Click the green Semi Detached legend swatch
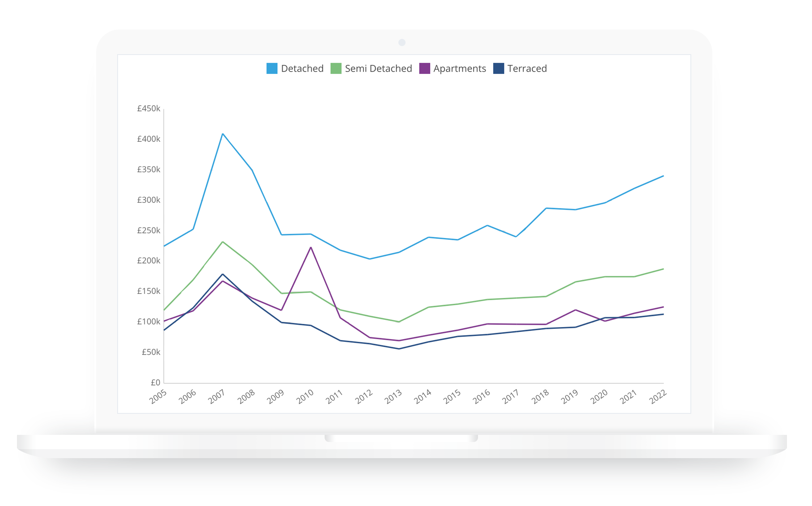Image resolution: width=812 pixels, height=506 pixels. 335,68
